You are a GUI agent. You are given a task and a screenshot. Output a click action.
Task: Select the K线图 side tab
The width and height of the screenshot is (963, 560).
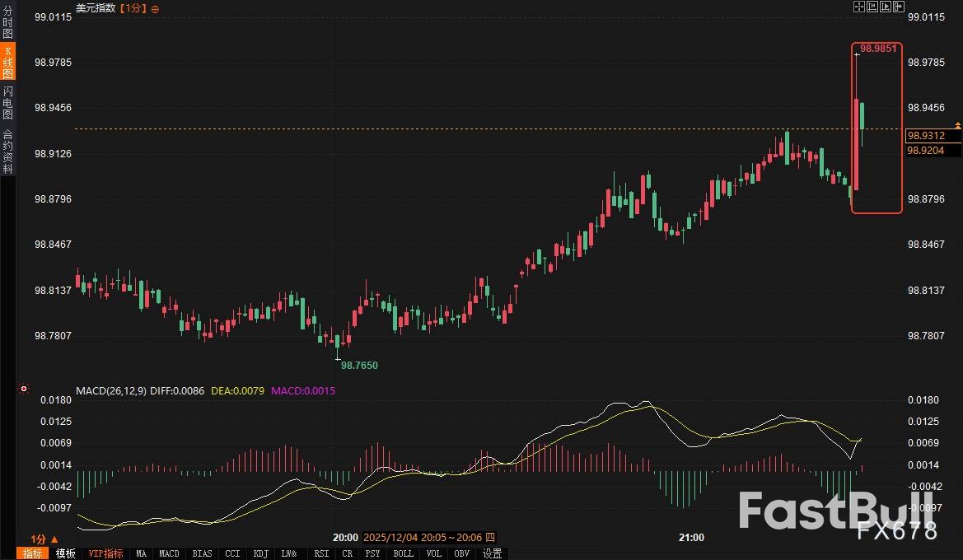point(7,62)
